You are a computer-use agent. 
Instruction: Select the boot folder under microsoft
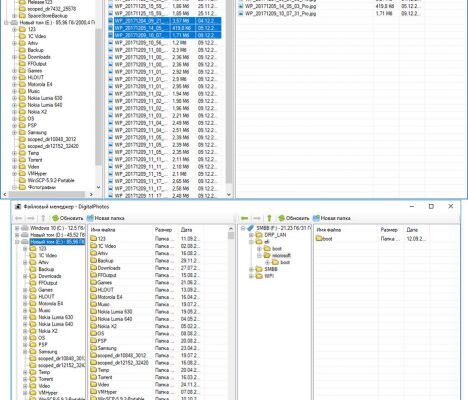click(x=285, y=263)
